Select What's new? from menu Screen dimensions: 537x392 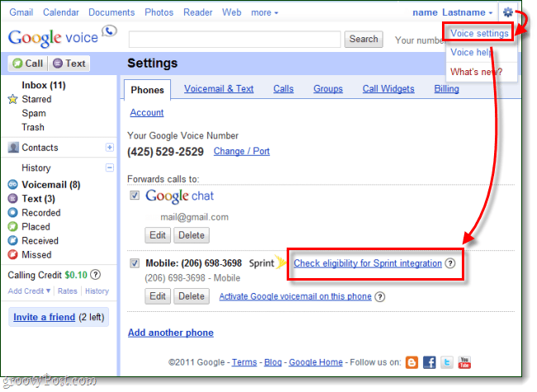pyautogui.click(x=476, y=72)
